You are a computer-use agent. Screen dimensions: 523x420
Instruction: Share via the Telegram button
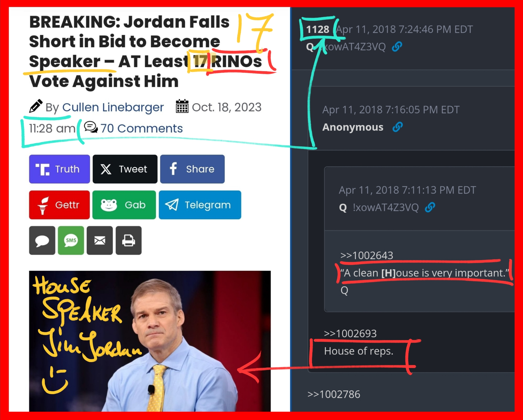coord(200,205)
